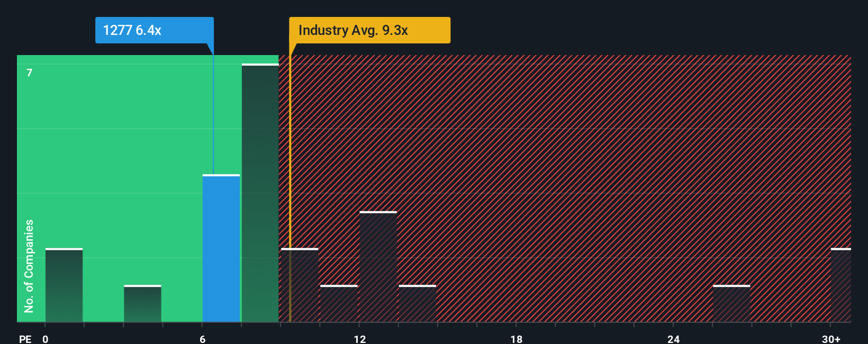Click the lone bar between PE 24 and 30+
The width and height of the screenshot is (868, 344).
coord(731,304)
